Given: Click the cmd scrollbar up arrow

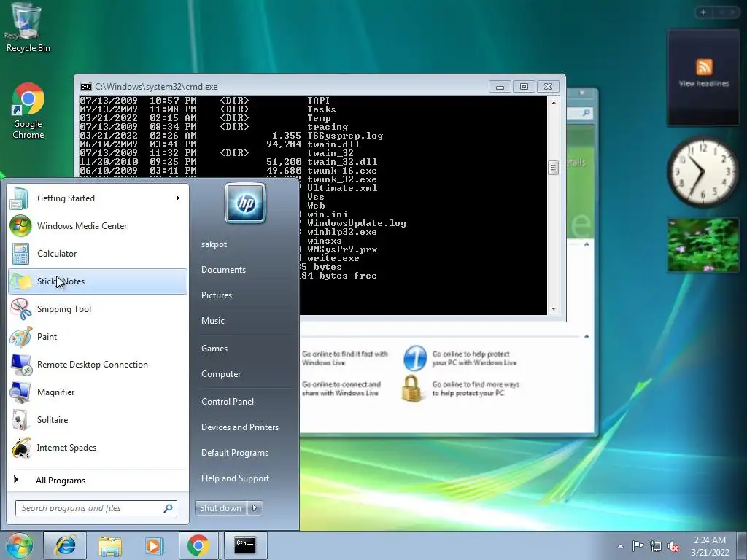Looking at the screenshot, I should pos(553,102).
